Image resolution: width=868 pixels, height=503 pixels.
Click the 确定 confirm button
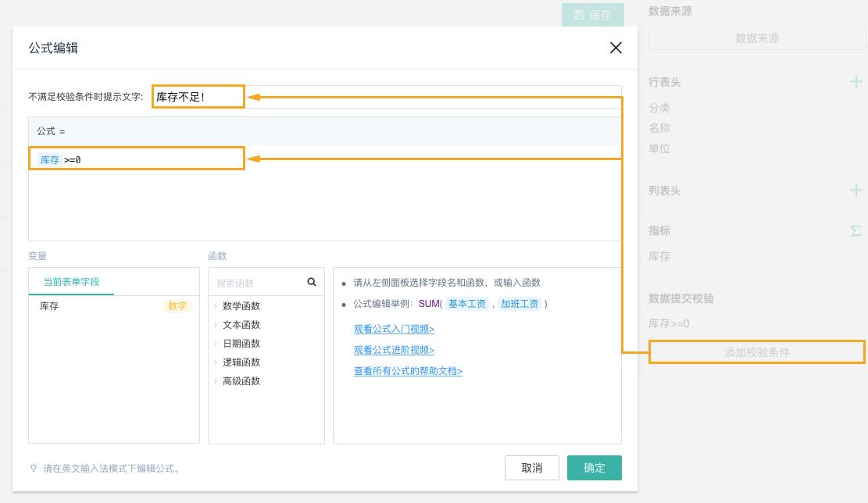[594, 468]
